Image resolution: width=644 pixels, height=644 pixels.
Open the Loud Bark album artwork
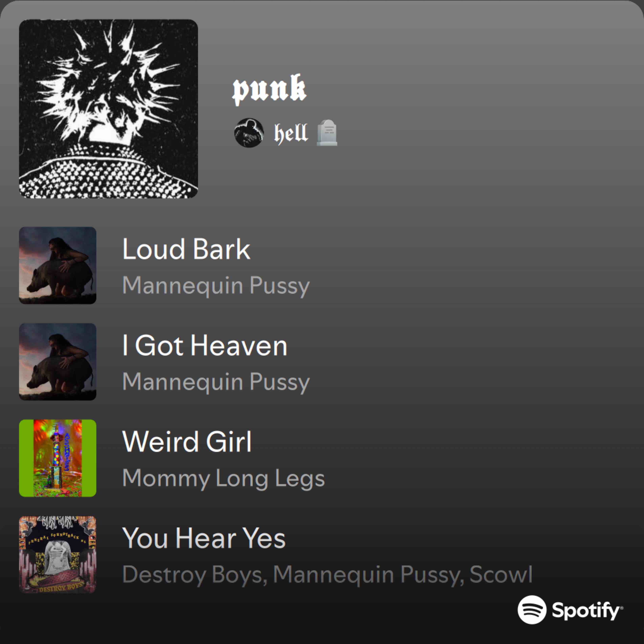coord(58,265)
